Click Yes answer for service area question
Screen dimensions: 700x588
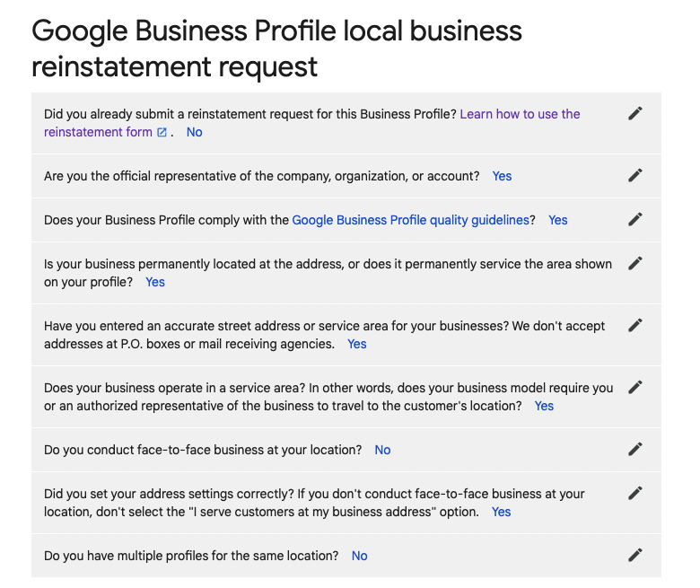pyautogui.click(x=544, y=406)
